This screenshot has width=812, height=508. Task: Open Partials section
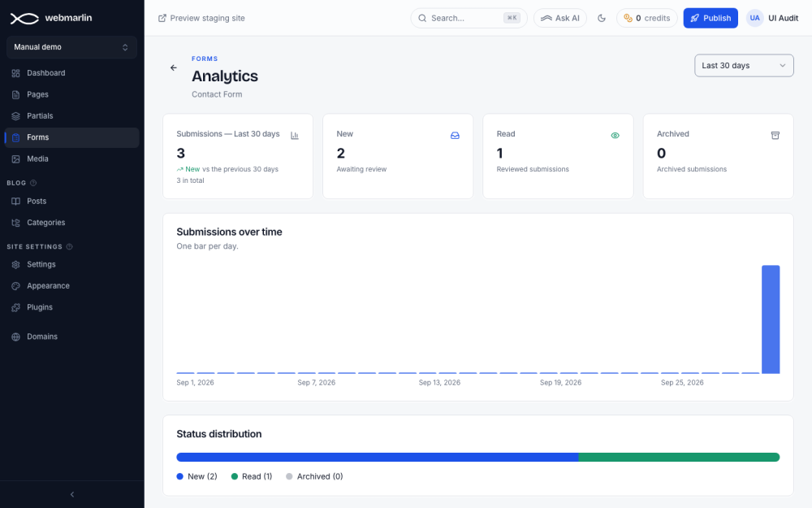(x=72, y=116)
